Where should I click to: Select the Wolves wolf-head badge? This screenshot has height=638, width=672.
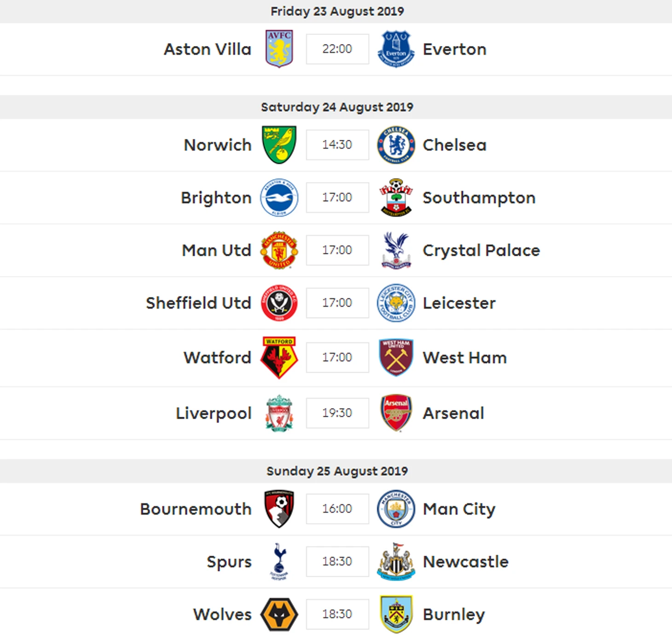[279, 614]
